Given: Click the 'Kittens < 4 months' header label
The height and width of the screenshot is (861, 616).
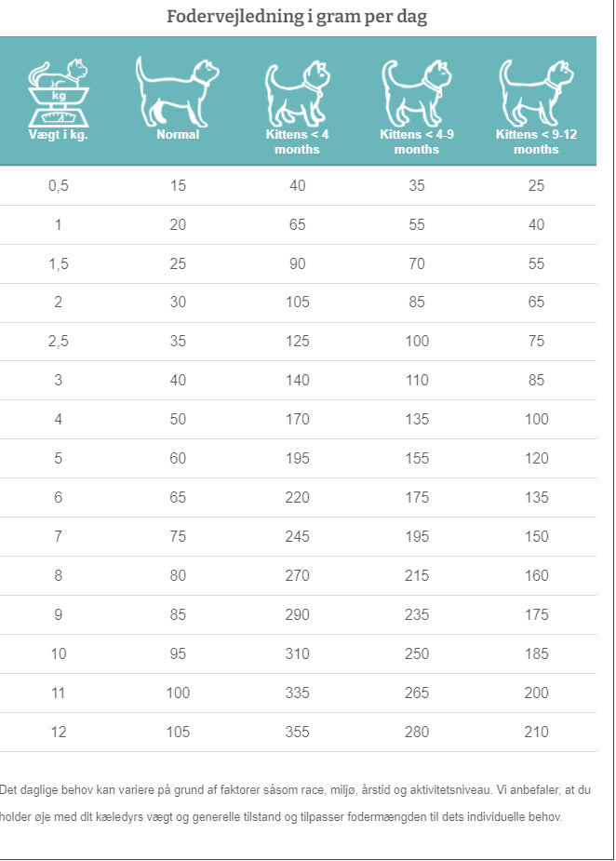Looking at the screenshot, I should (297, 141).
